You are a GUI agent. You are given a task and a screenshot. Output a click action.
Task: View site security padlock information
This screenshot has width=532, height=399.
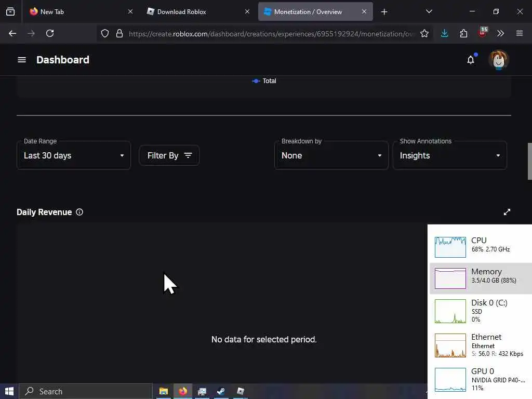pyautogui.click(x=119, y=33)
